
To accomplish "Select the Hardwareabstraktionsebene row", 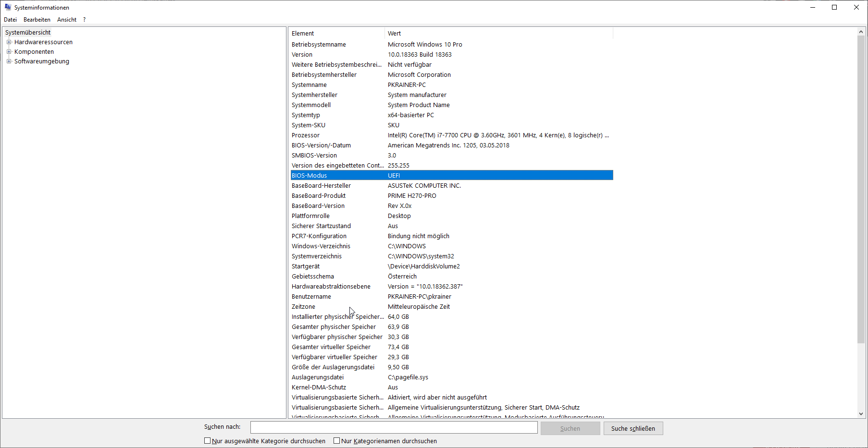I will tap(452, 287).
